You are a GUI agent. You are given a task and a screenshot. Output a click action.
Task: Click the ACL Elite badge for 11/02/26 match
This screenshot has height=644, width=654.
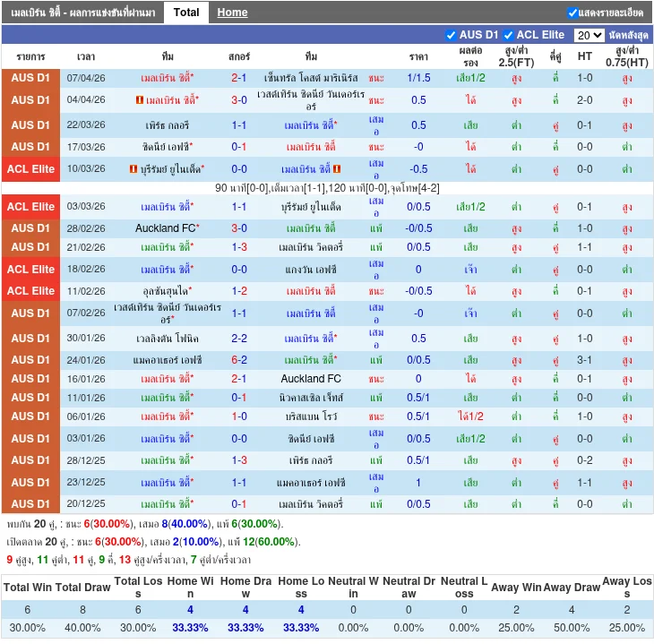click(30, 290)
